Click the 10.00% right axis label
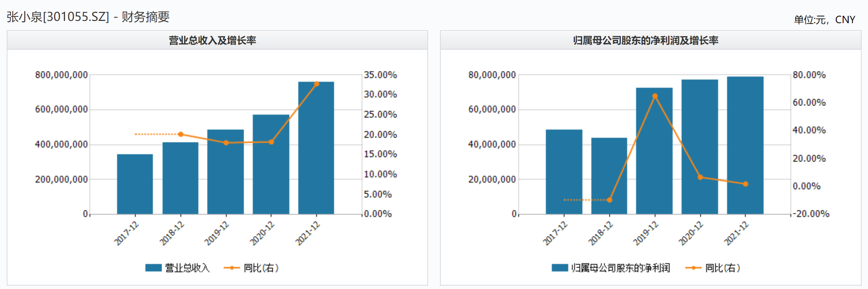 pyautogui.click(x=380, y=174)
